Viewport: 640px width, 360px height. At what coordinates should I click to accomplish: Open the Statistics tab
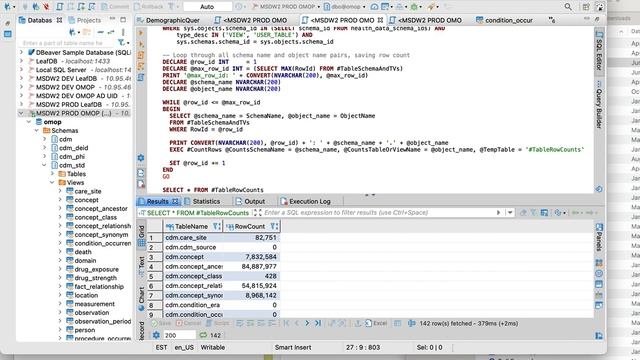(x=202, y=201)
